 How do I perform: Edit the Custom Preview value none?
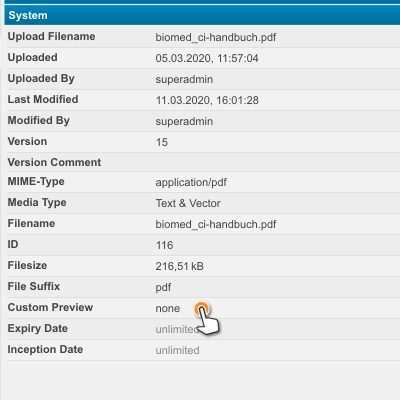168,308
